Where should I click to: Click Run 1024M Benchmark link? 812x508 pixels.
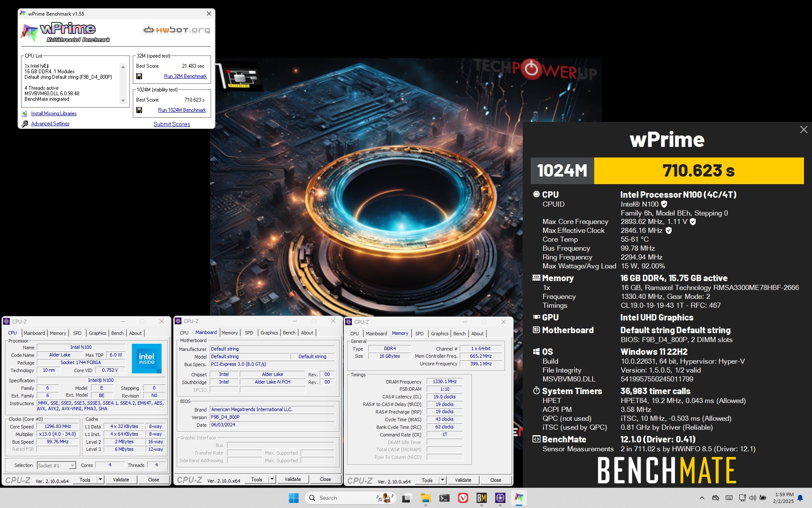click(182, 110)
